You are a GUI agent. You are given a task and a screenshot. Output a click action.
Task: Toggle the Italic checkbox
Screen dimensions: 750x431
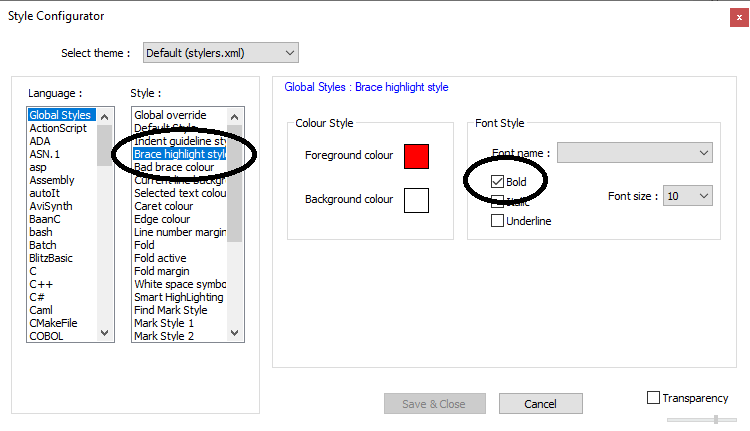coord(497,201)
